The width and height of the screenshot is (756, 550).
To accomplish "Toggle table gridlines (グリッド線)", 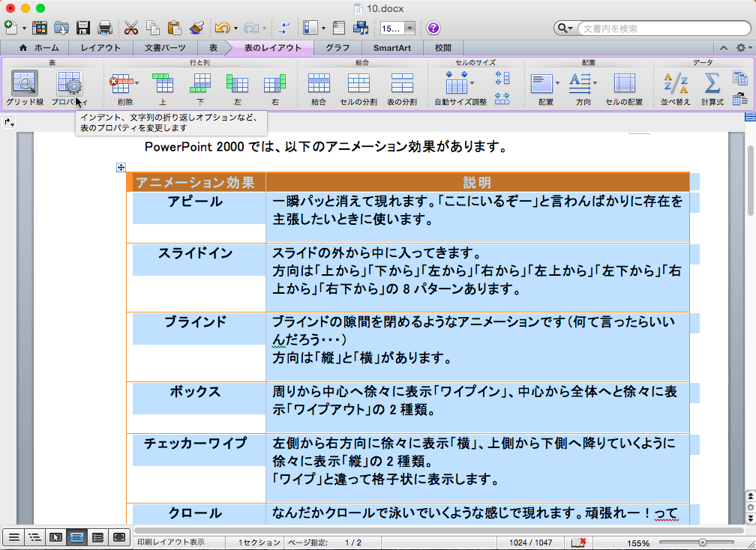I will pyautogui.click(x=25, y=88).
